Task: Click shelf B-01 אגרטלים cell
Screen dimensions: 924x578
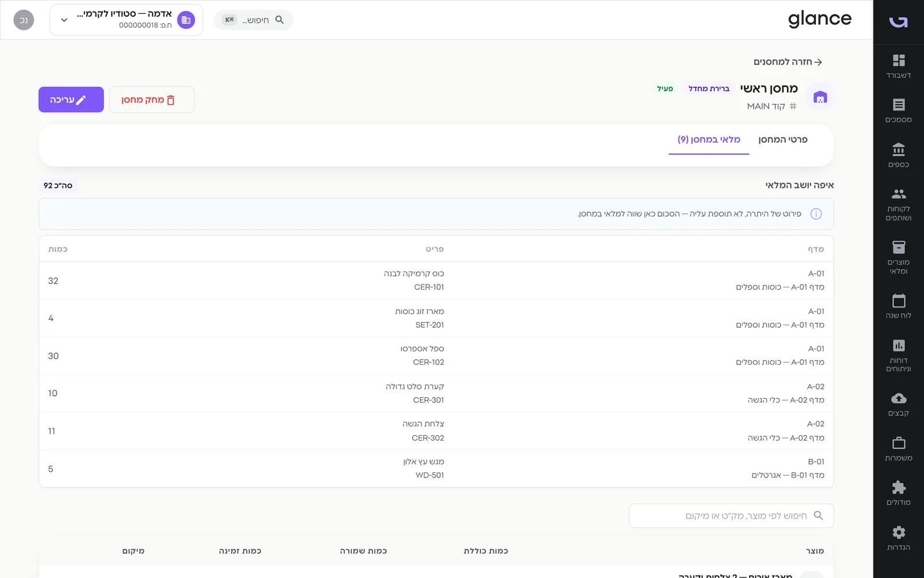Action: coord(788,468)
